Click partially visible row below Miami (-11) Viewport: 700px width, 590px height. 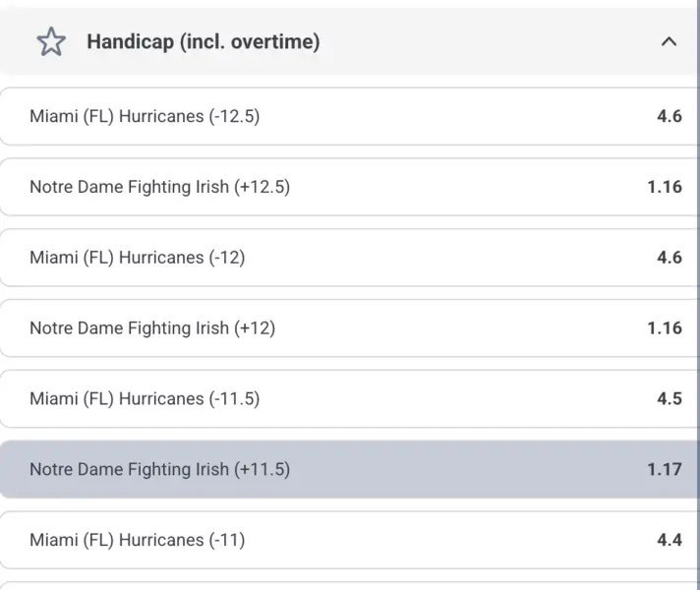pos(349,585)
